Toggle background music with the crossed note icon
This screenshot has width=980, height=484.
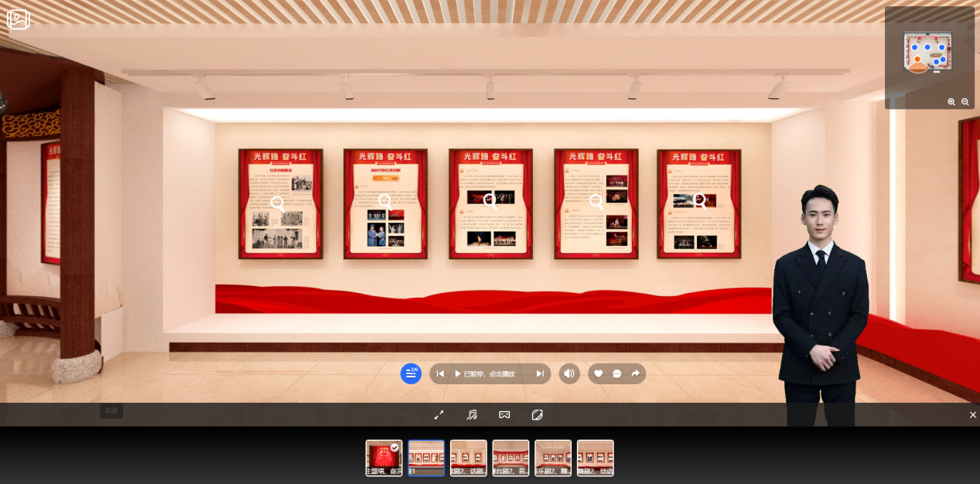(472, 414)
